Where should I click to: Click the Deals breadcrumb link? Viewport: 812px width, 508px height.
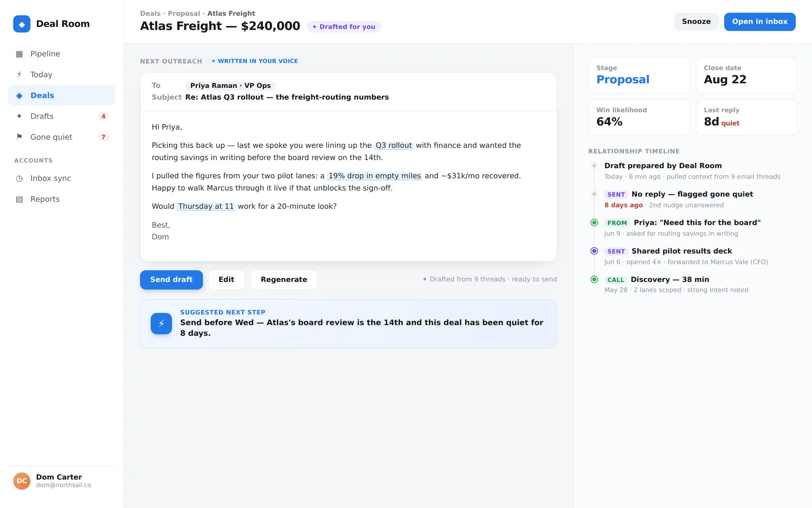tap(150, 14)
